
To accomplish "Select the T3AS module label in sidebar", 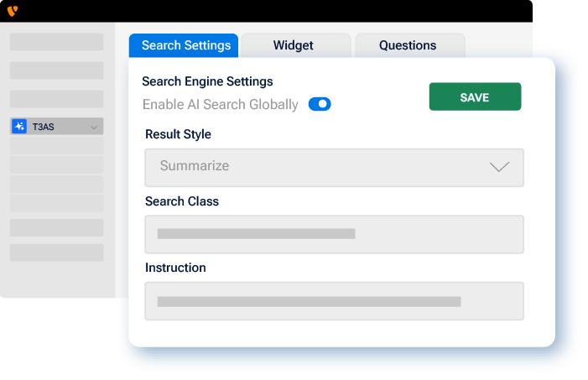I will coord(44,128).
